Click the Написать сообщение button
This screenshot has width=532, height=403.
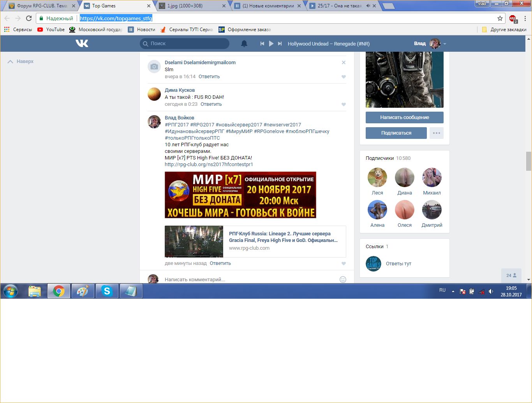click(x=405, y=117)
